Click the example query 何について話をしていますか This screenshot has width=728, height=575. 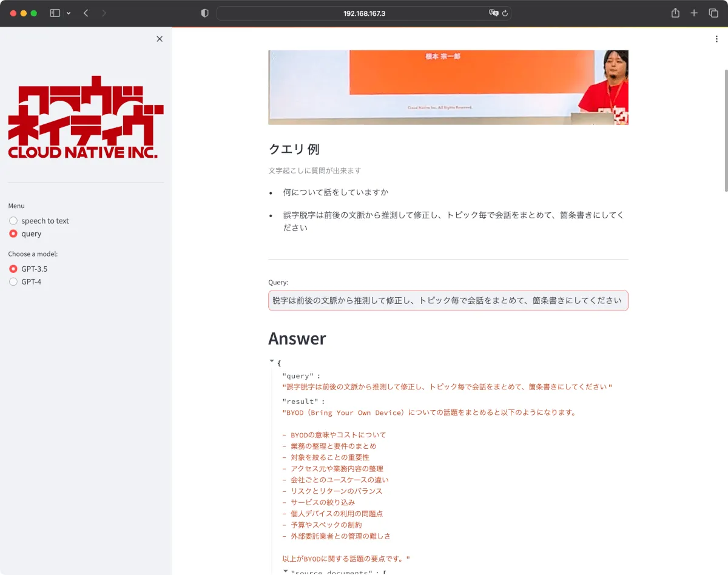pos(335,192)
